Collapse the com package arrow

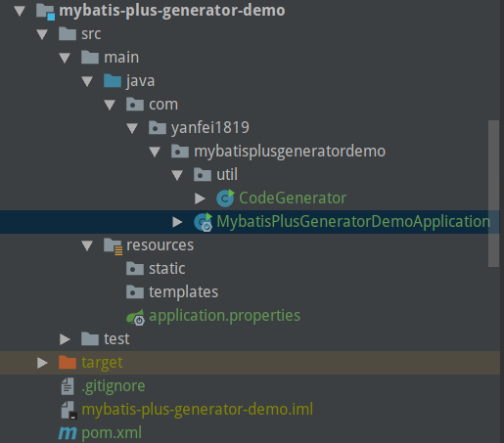point(110,105)
